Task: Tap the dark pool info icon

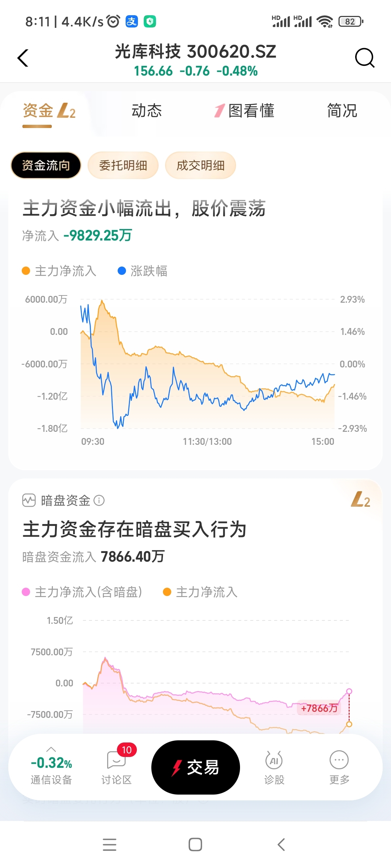Action: tap(99, 501)
